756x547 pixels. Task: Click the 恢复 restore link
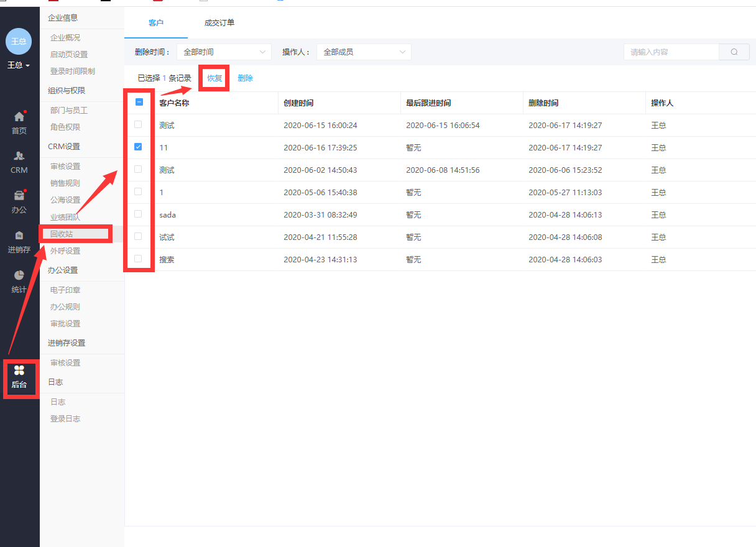(214, 78)
